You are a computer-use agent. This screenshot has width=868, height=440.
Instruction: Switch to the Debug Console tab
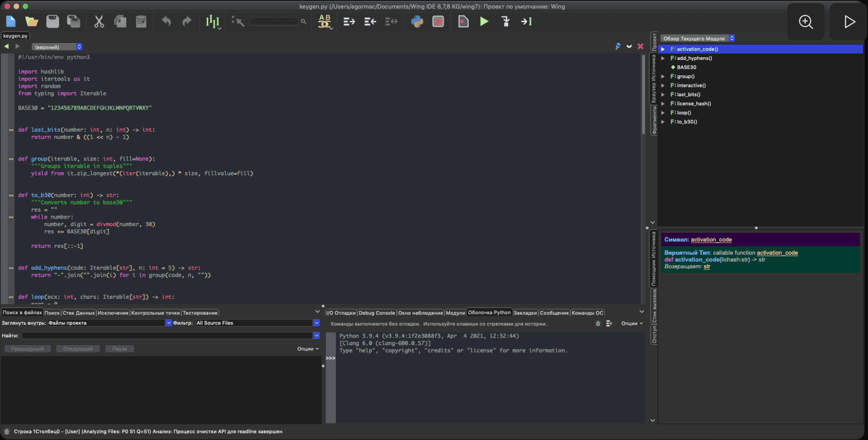coord(376,313)
